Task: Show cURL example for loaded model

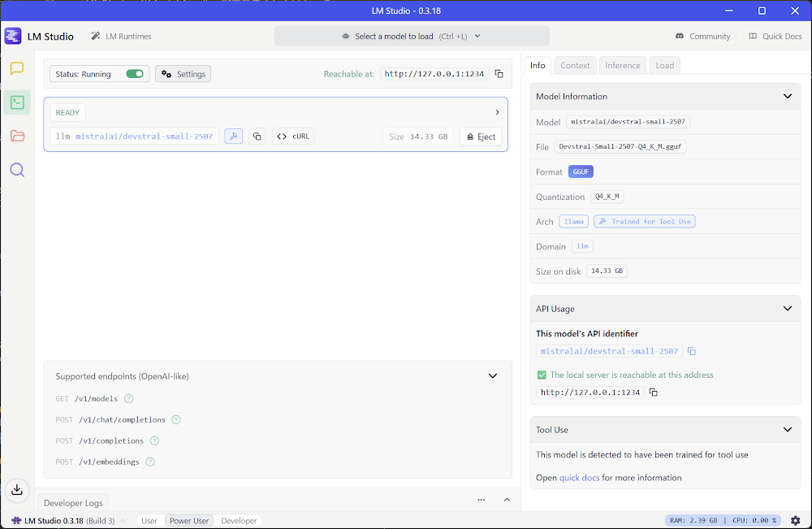Action: point(293,137)
